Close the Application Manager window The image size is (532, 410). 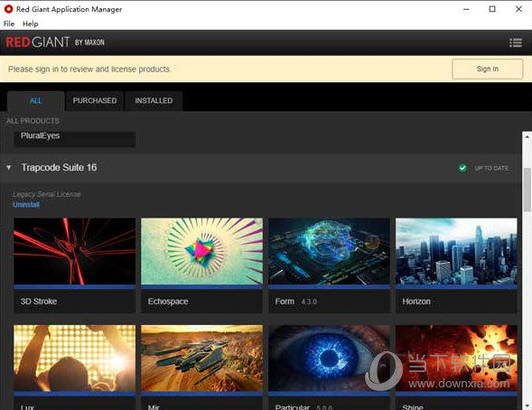[518, 9]
